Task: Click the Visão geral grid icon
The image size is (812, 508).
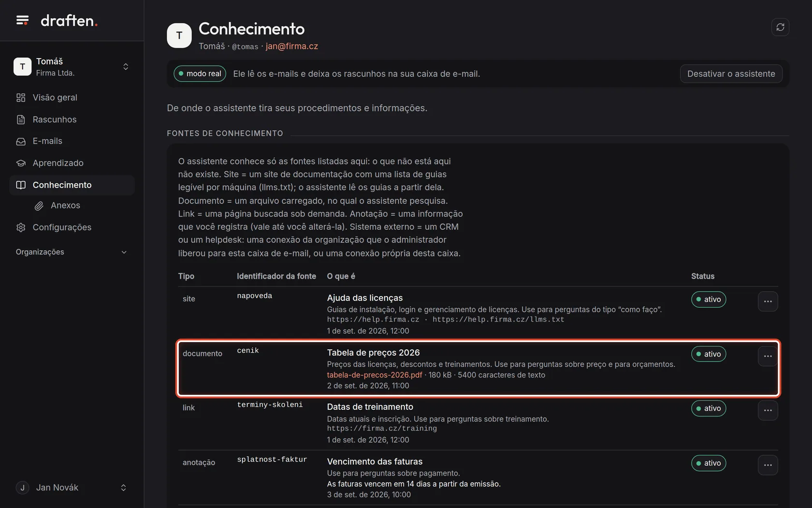Action: pyautogui.click(x=21, y=98)
